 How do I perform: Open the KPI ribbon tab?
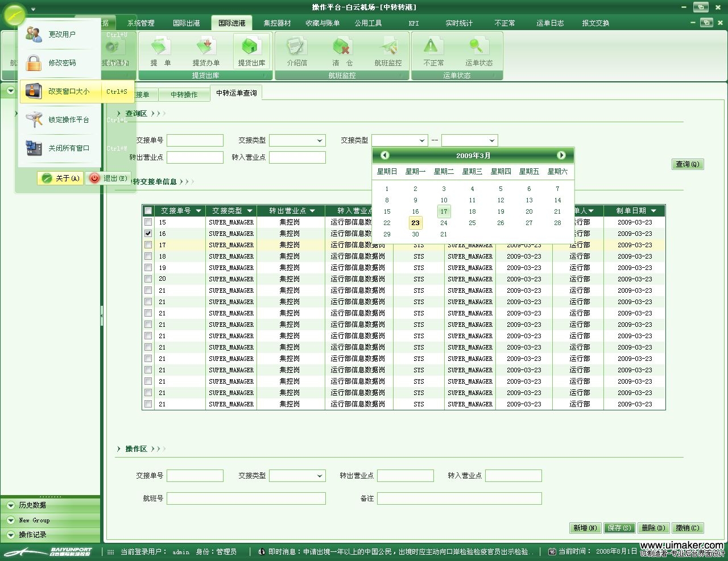point(414,23)
